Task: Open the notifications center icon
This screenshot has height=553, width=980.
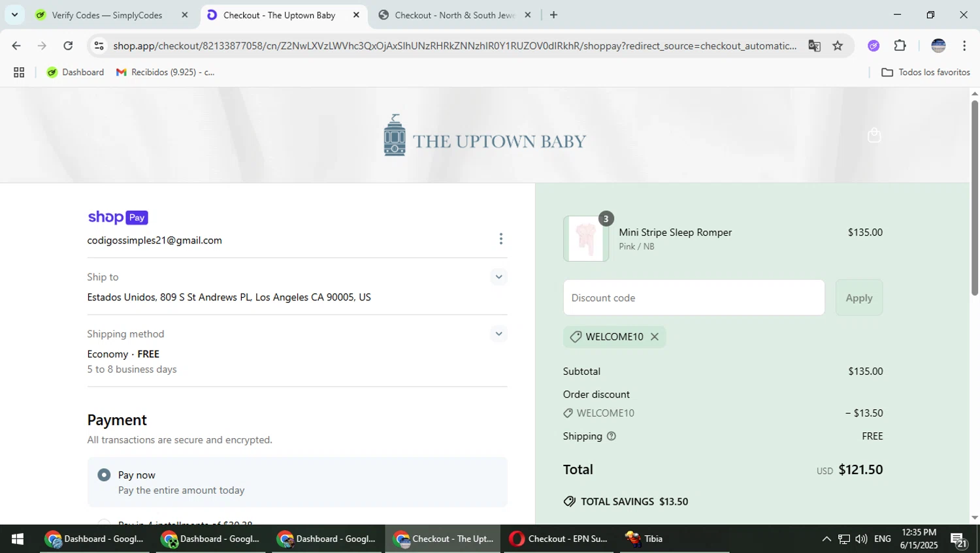Action: pos(959,539)
